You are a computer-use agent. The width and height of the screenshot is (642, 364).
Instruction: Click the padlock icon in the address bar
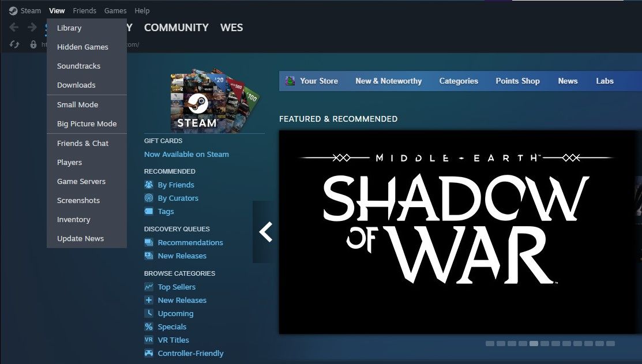[x=33, y=44]
